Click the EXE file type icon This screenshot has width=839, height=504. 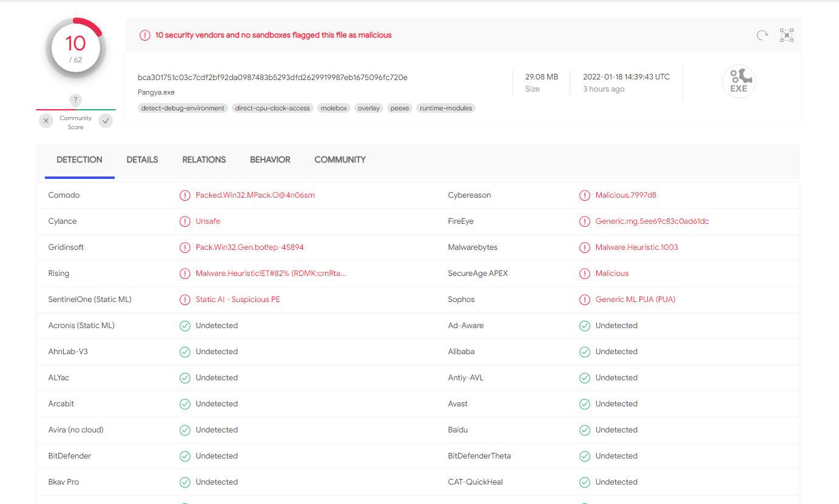click(738, 81)
